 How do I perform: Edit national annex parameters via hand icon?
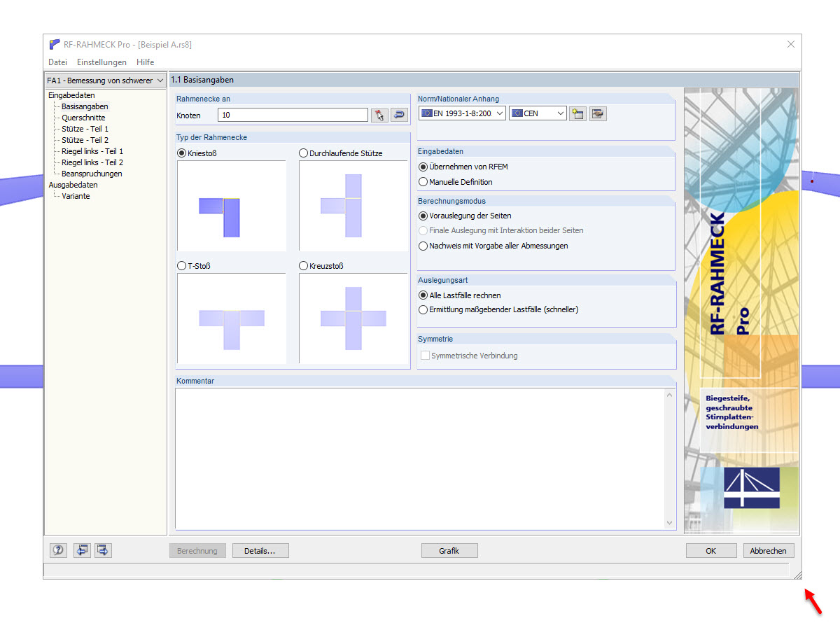[x=597, y=113]
